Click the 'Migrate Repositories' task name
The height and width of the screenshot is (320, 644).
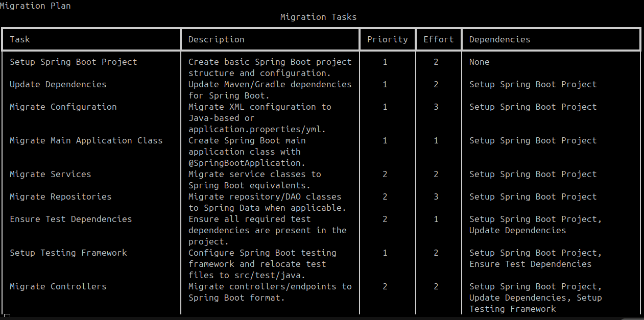(61, 196)
